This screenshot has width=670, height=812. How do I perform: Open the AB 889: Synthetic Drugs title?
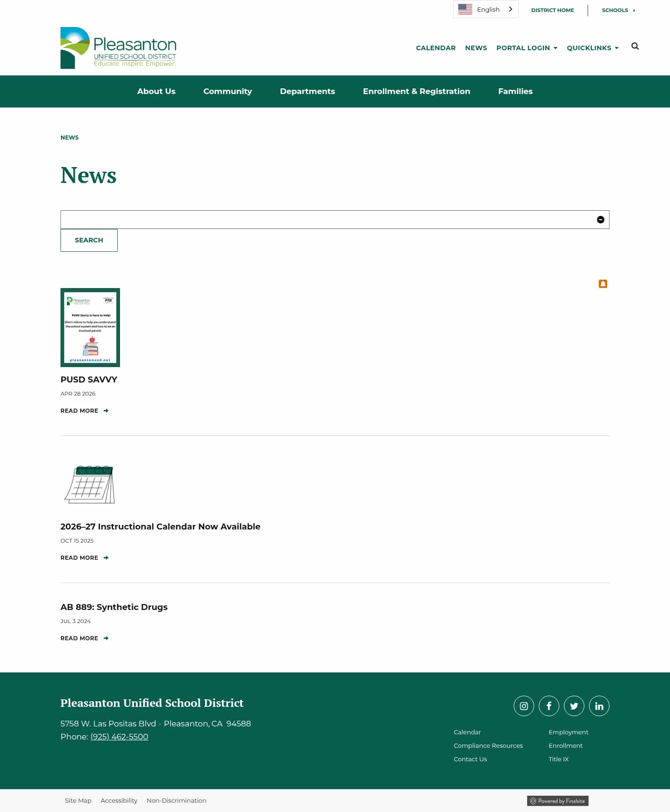(114, 607)
